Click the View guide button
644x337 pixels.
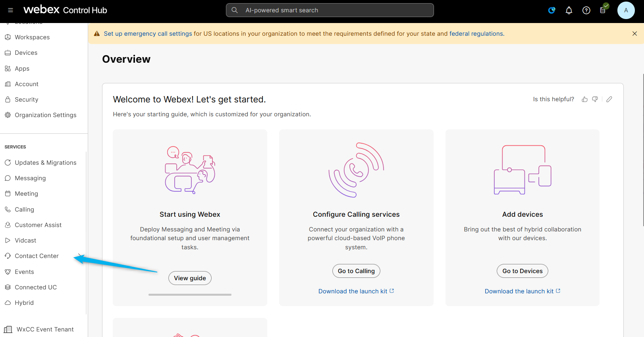coord(190,278)
